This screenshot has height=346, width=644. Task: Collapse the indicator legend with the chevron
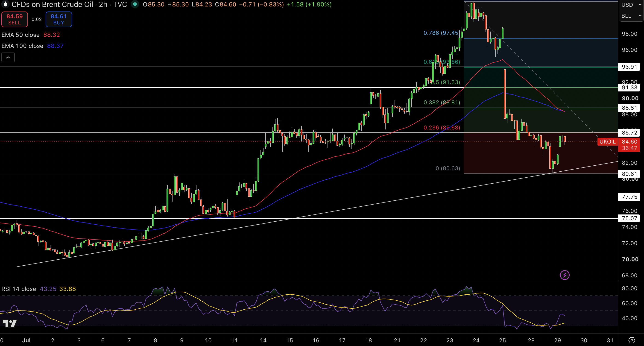[8, 58]
